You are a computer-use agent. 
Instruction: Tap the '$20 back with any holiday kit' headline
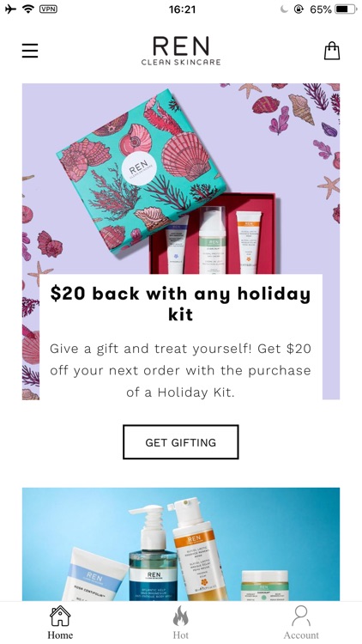(181, 303)
